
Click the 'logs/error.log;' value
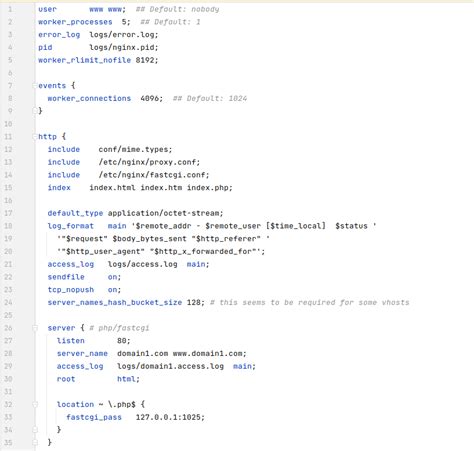click(x=124, y=35)
